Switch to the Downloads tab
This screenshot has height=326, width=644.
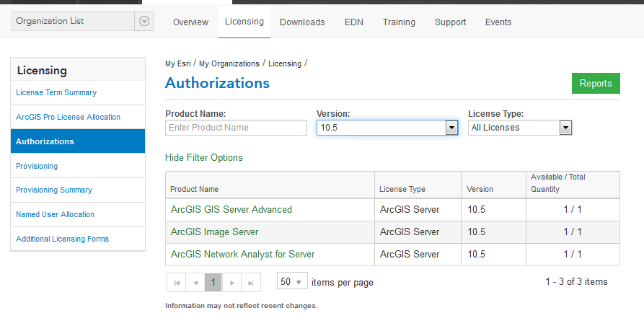coord(302,22)
